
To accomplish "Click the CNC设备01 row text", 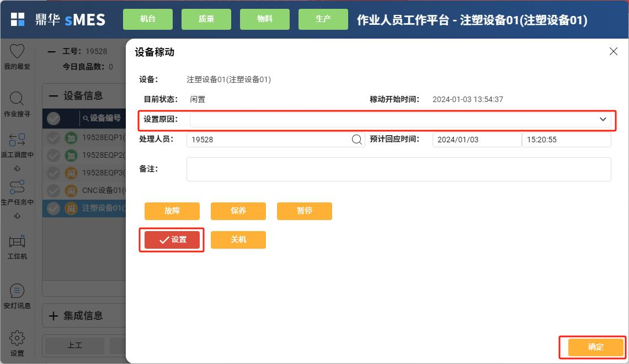I will pyautogui.click(x=104, y=190).
